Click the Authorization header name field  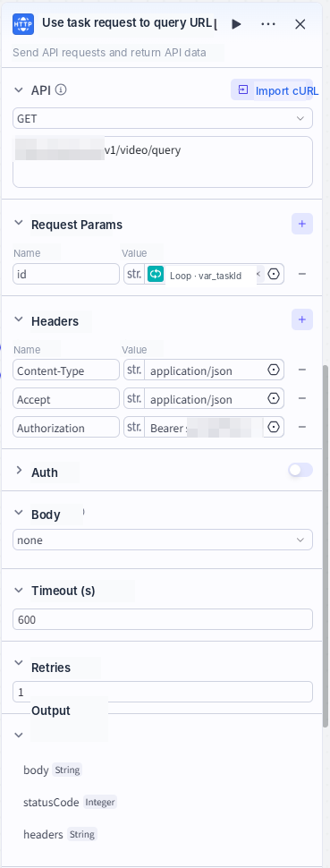(x=66, y=428)
